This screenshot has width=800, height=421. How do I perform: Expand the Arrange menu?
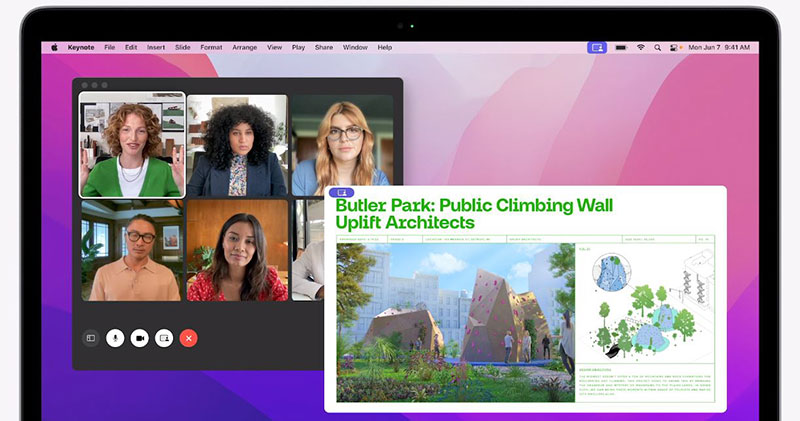click(x=244, y=47)
